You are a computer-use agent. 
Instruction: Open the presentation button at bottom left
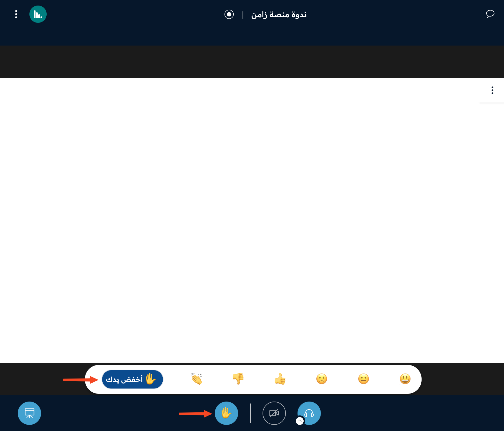click(29, 413)
